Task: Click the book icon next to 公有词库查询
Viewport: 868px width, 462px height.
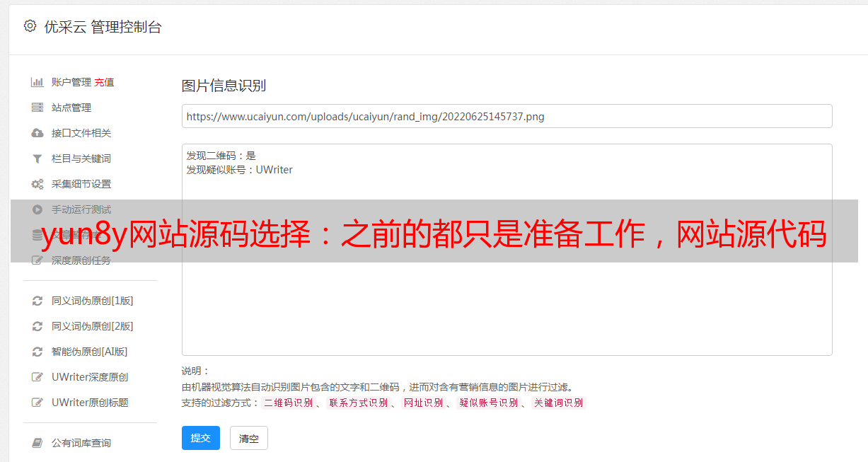Action: click(x=37, y=443)
